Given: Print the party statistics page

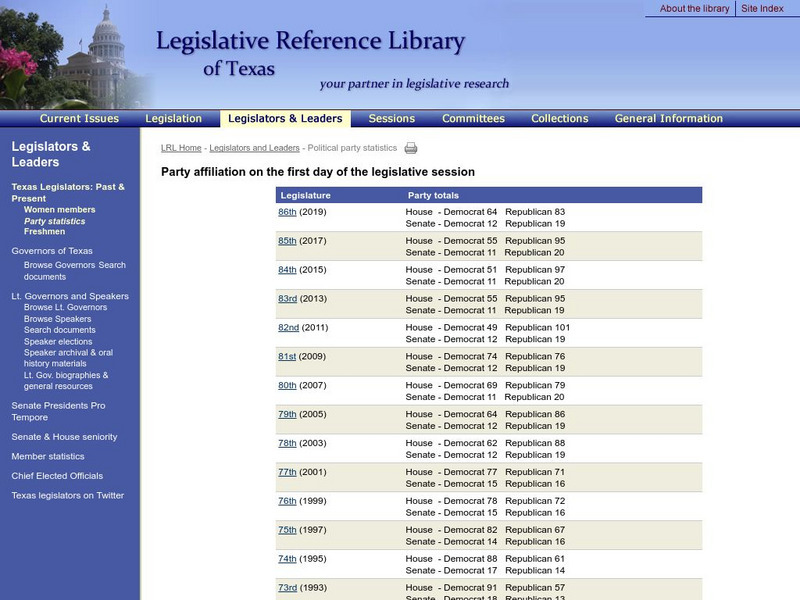Looking at the screenshot, I should point(411,146).
